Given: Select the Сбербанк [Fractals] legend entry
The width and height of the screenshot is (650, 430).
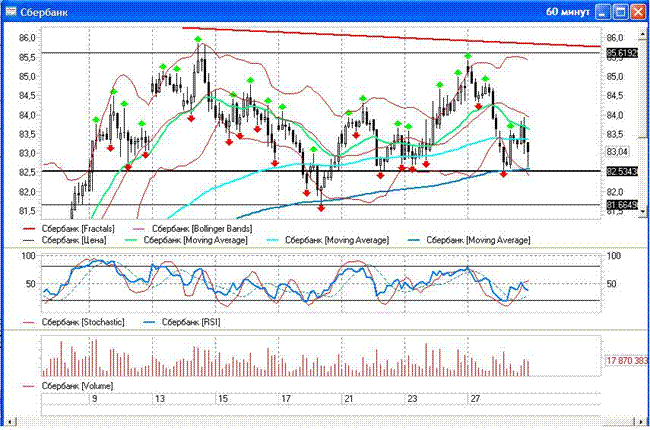Looking at the screenshot, I should click(69, 228).
